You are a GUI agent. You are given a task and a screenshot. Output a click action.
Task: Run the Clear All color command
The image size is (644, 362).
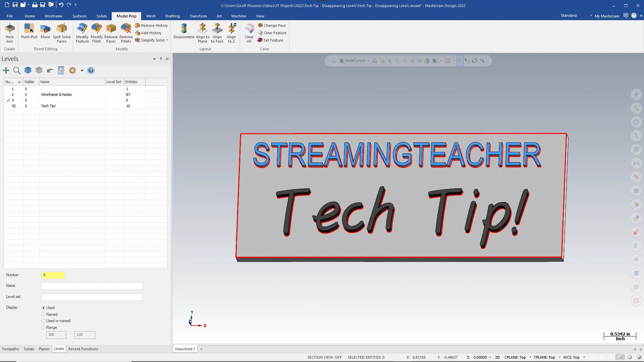[249, 33]
